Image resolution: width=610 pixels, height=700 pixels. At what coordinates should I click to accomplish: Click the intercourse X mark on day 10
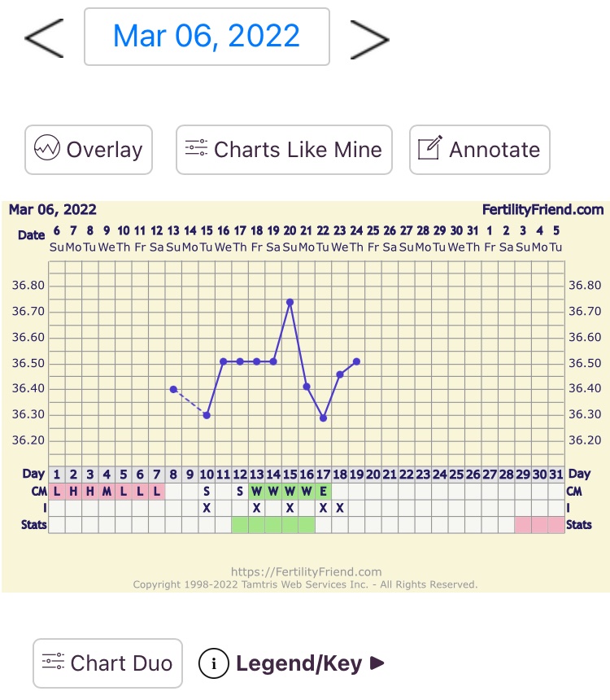(207, 508)
